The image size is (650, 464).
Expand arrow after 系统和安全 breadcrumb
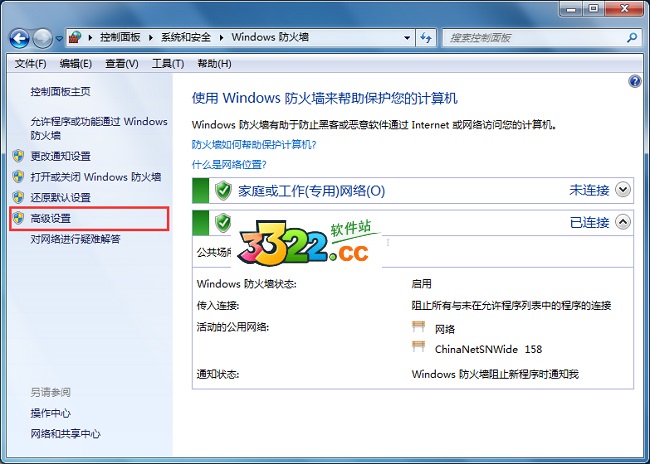[x=221, y=38]
